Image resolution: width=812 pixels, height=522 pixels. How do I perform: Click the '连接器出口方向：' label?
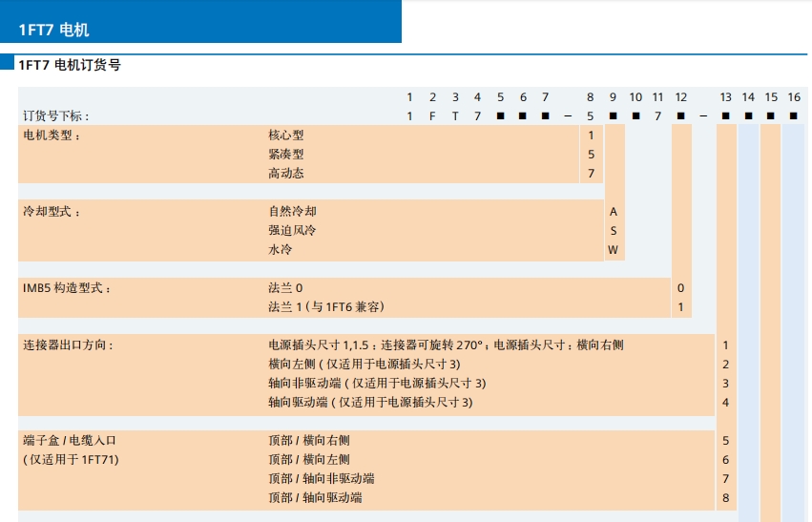(x=69, y=345)
